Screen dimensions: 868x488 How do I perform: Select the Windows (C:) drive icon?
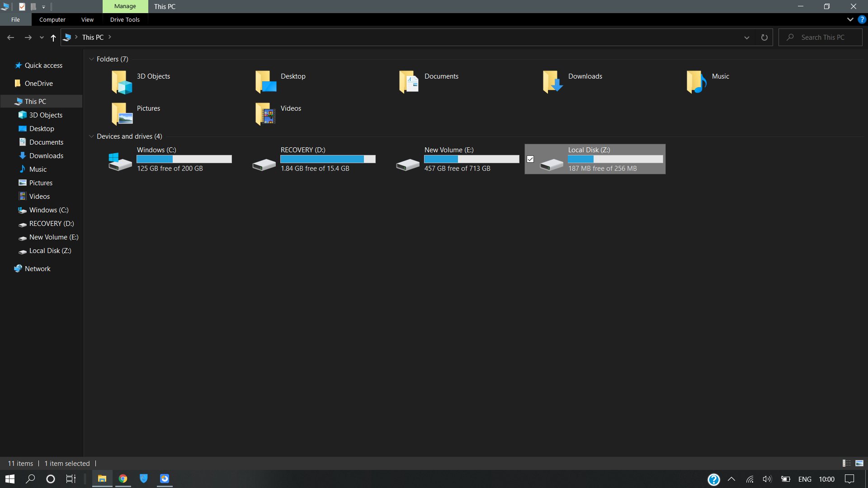pyautogui.click(x=120, y=161)
